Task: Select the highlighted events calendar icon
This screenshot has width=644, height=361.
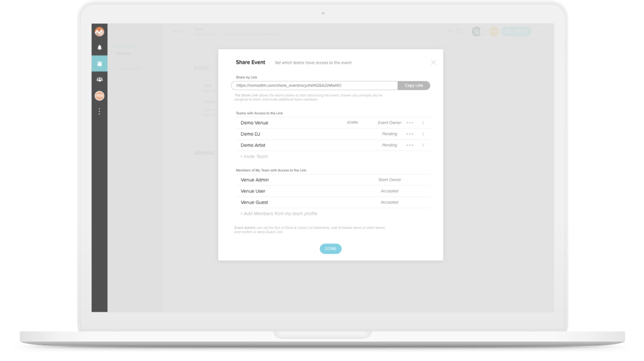Action: click(x=100, y=64)
